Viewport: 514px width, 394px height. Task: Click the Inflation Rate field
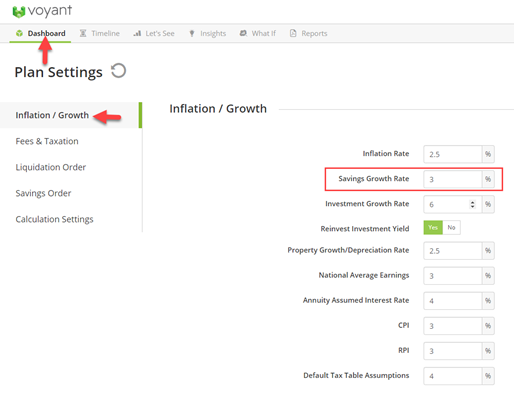point(453,154)
